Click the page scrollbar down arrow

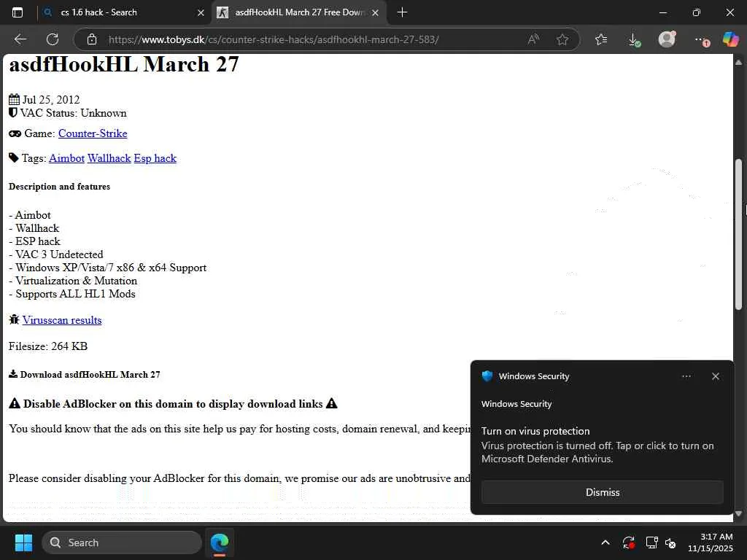[x=738, y=513]
